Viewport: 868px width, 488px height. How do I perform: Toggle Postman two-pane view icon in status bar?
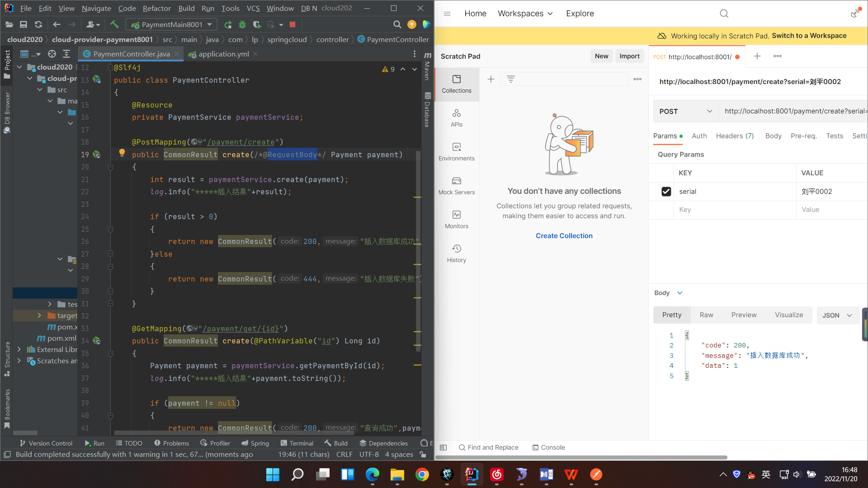pos(443,447)
